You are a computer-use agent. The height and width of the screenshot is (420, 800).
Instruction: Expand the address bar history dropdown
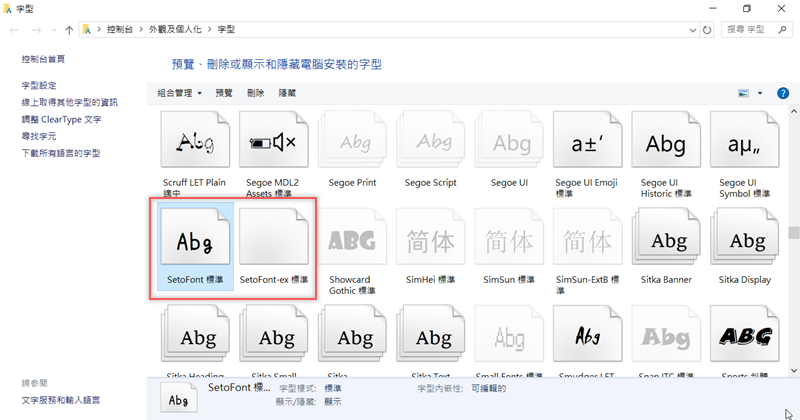point(692,30)
